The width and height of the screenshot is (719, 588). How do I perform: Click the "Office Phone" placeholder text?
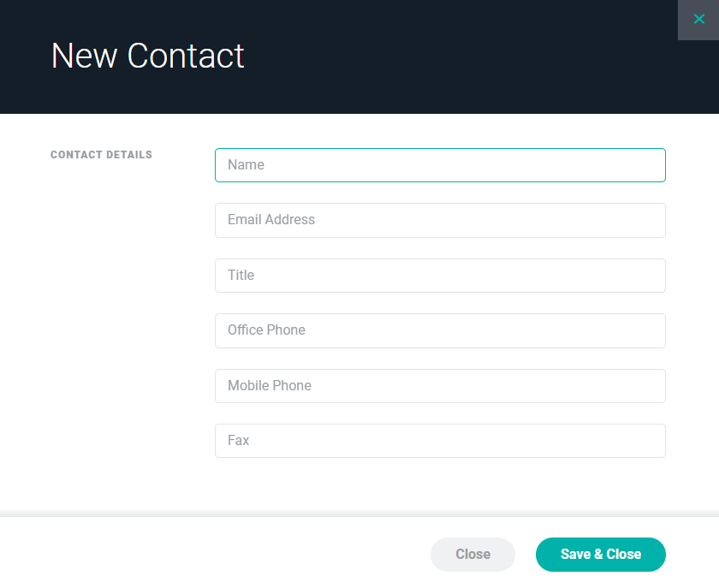tap(266, 330)
